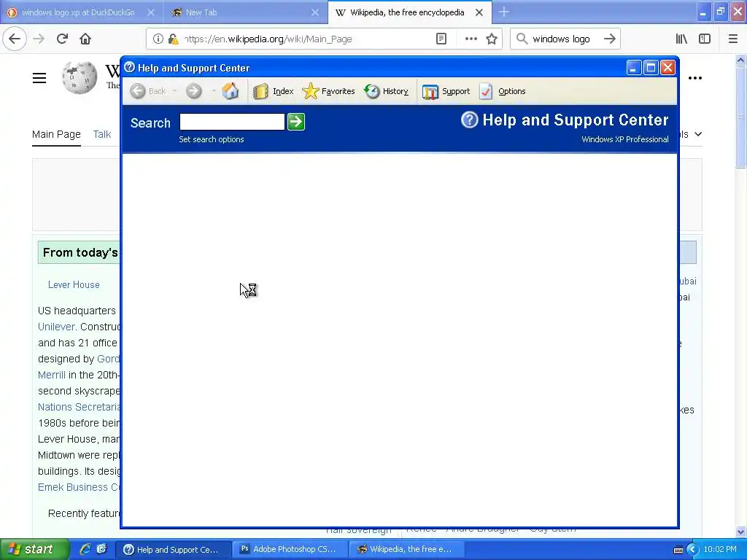This screenshot has width=747, height=560.
Task: Open History in Help and Support Center
Action: (x=387, y=91)
